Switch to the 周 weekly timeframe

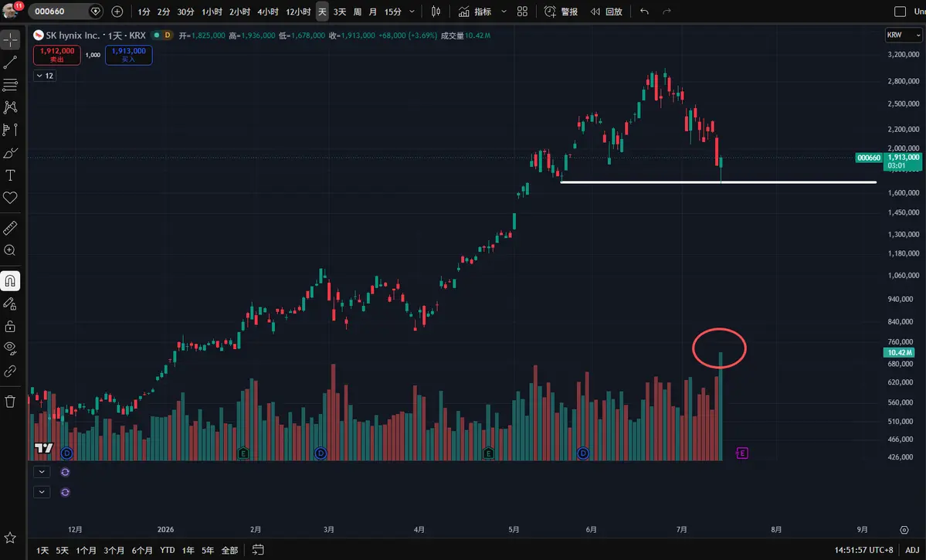coord(358,12)
